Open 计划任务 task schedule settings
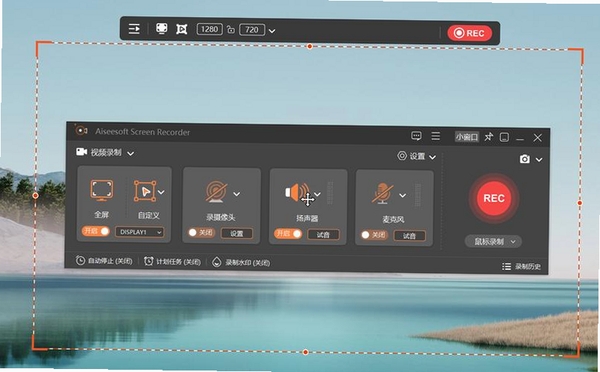This screenshot has height=372, width=600. click(x=172, y=262)
